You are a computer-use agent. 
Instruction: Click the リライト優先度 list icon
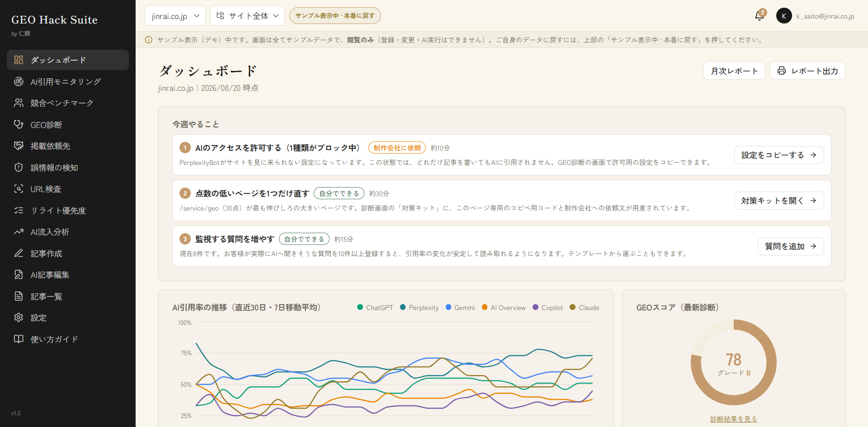tap(19, 210)
